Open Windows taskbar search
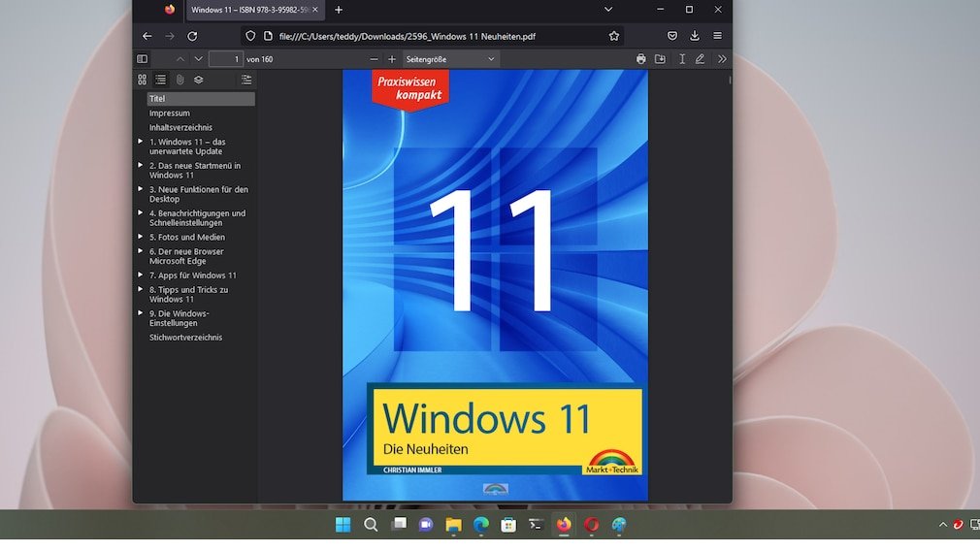Screen dimensions: 980x551 click(371, 525)
